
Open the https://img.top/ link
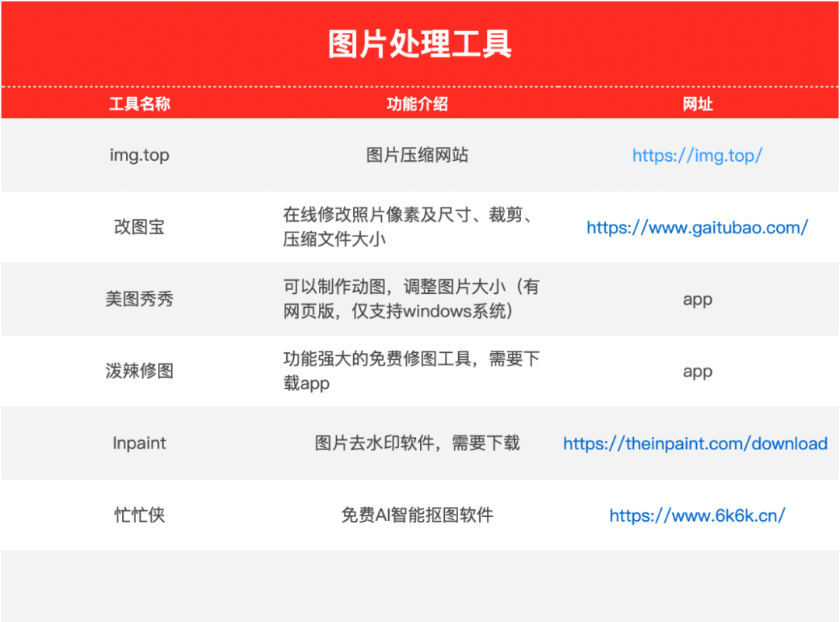coord(697,155)
